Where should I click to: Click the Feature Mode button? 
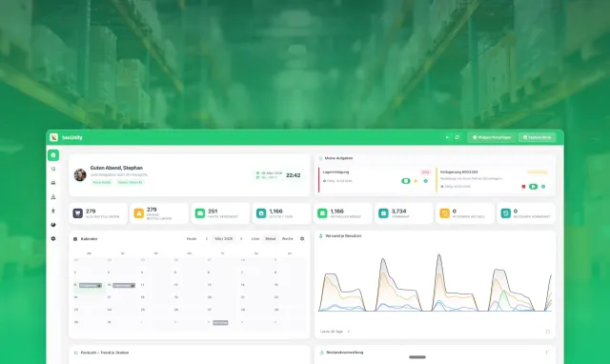[x=537, y=137]
